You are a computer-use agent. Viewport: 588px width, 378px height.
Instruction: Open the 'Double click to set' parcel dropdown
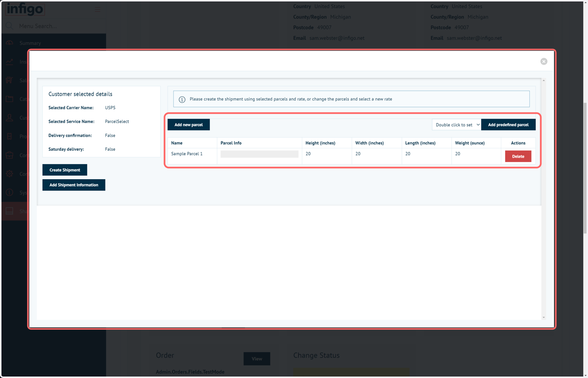click(x=457, y=125)
